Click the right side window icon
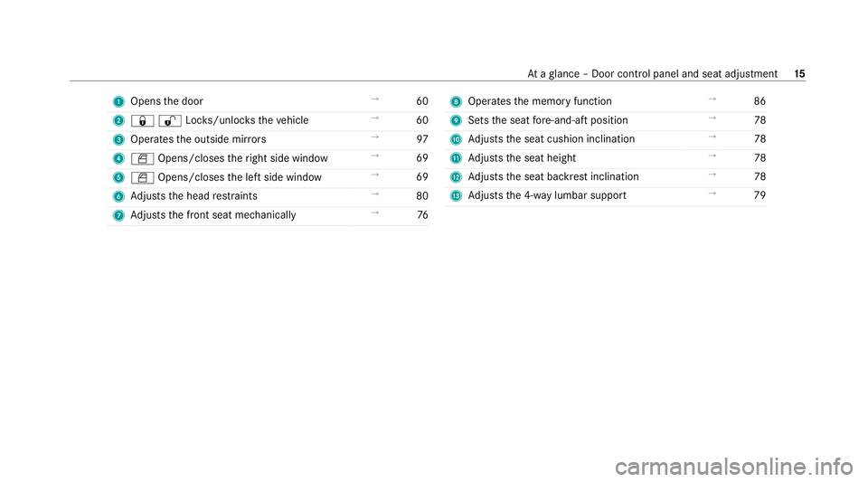Viewport: 868px width, 482px height. pyautogui.click(x=142, y=159)
